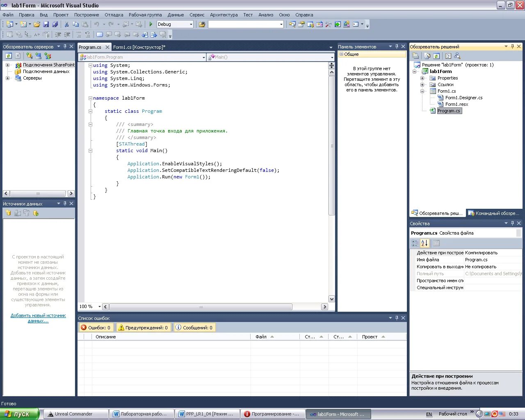
Task: Open the Properties Window toolbar icon
Action: click(301, 24)
